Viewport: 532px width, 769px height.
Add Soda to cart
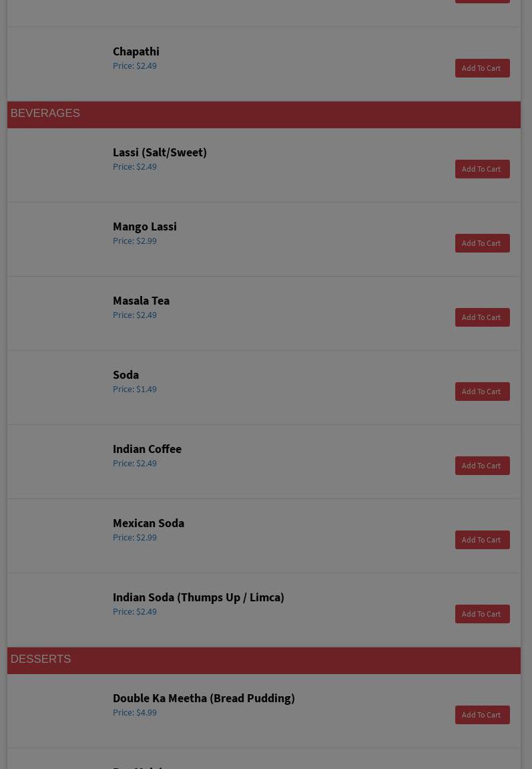click(482, 392)
